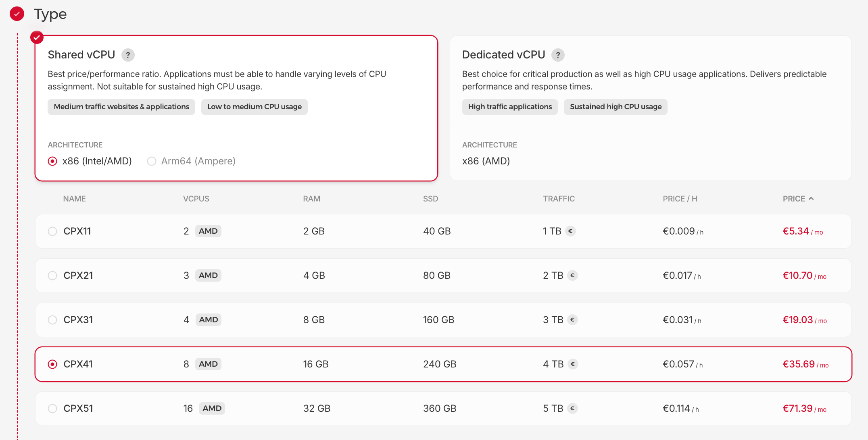Click the AMD badge in the CPX21 row

pyautogui.click(x=208, y=275)
